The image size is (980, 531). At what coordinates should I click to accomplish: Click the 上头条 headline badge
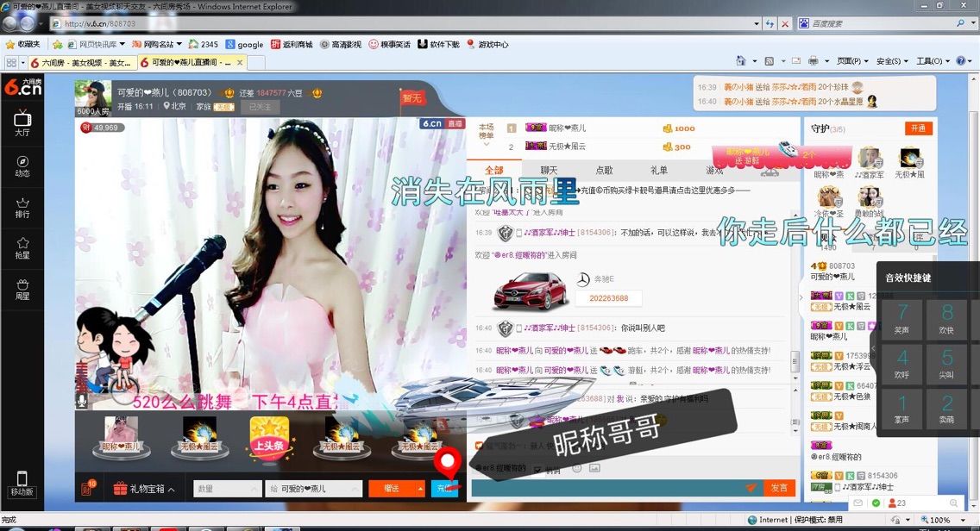click(x=269, y=438)
